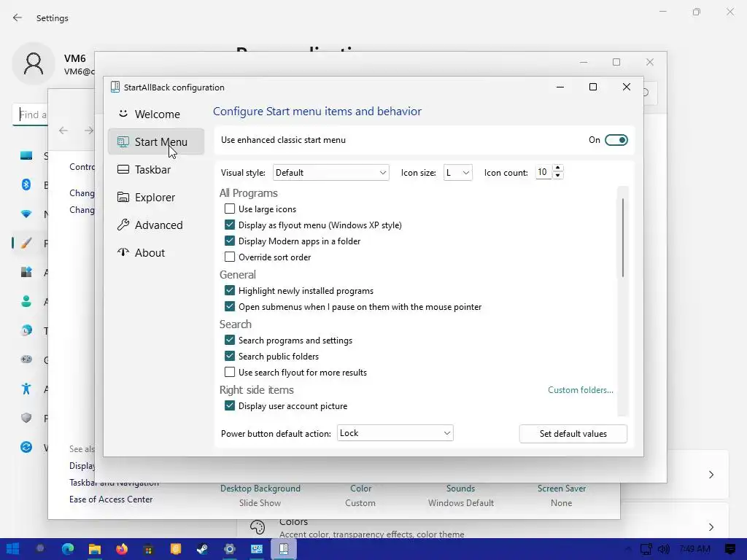This screenshot has height=560, width=747.
Task: Click the Settings search box
Action: [x=30, y=114]
